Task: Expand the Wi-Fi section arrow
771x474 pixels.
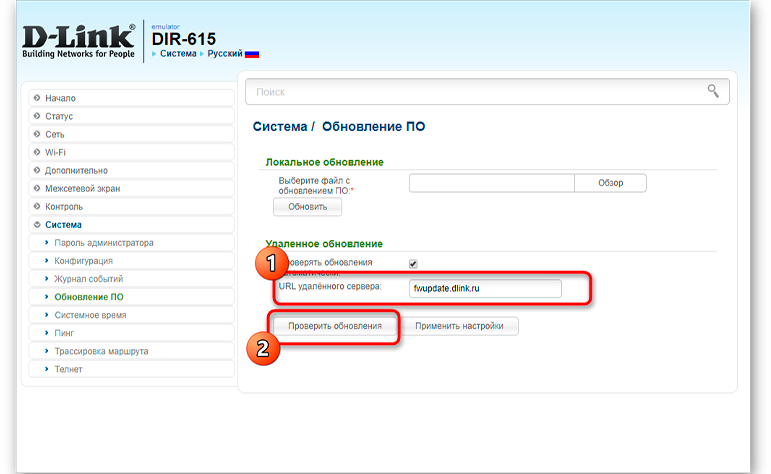Action: [37, 152]
